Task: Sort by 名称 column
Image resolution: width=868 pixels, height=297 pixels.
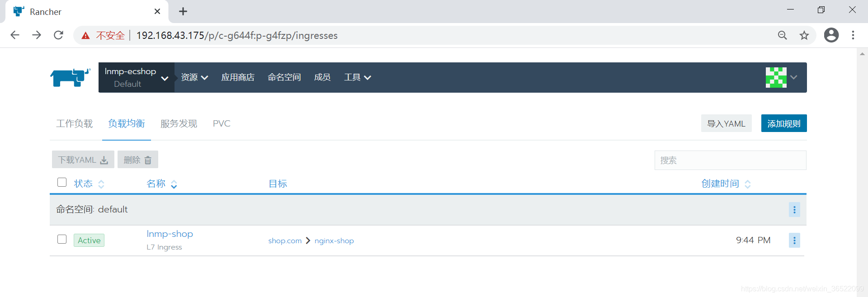Action: click(x=162, y=184)
